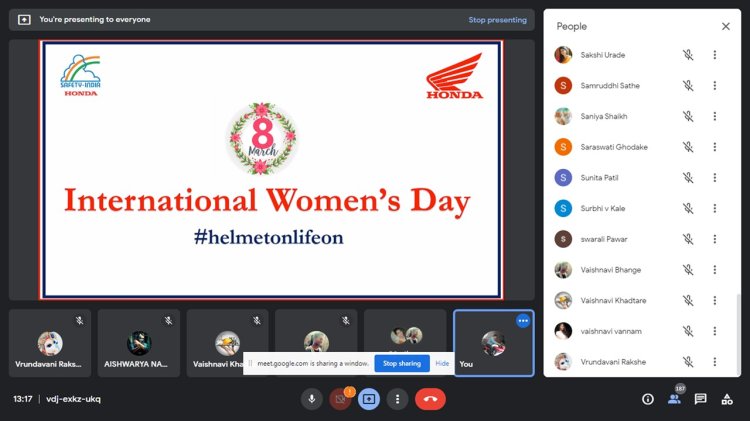
Task: Open the meeting details info icon
Action: (648, 399)
